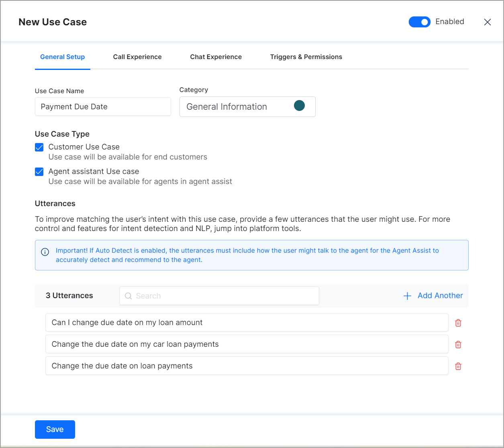Click the teal category color circle

click(299, 106)
